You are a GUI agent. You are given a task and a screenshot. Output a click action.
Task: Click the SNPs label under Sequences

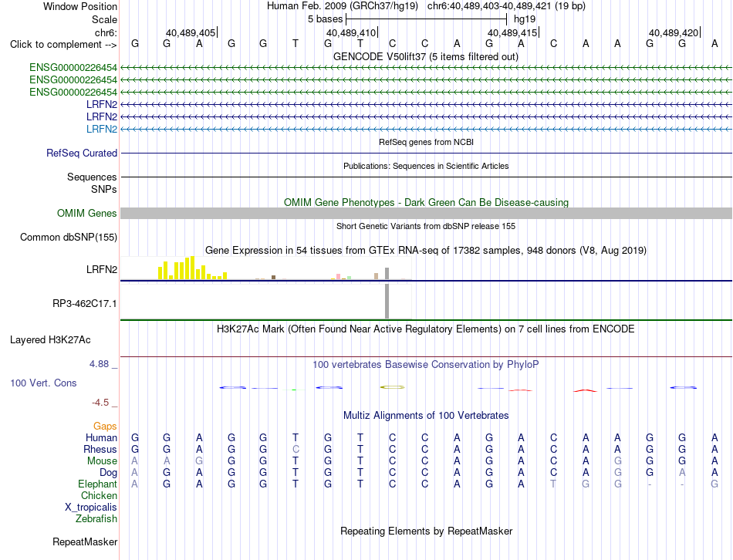(x=104, y=189)
